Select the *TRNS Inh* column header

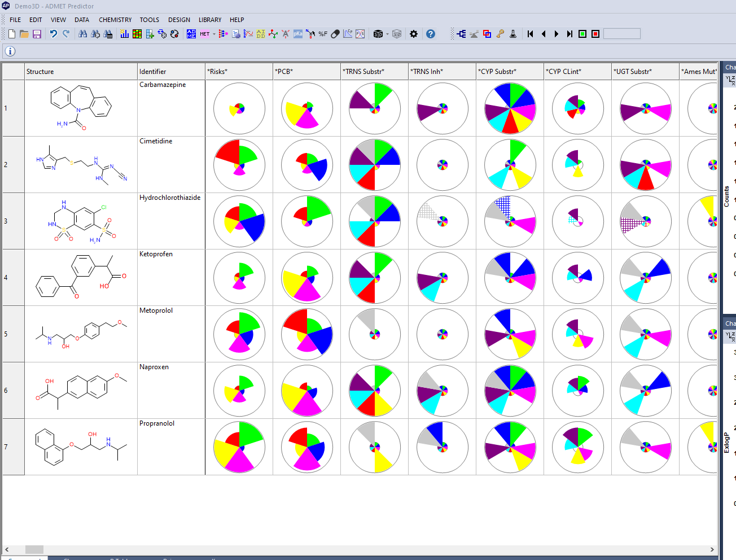pyautogui.click(x=443, y=72)
